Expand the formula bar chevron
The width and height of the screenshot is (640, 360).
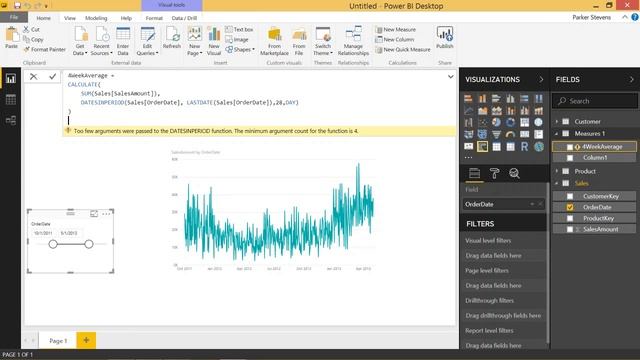tap(451, 76)
